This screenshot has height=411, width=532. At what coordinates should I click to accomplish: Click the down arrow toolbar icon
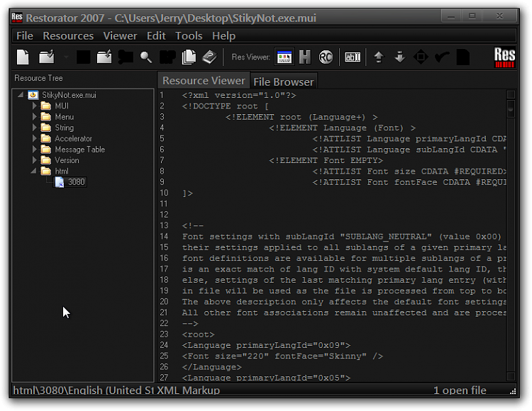click(400, 57)
